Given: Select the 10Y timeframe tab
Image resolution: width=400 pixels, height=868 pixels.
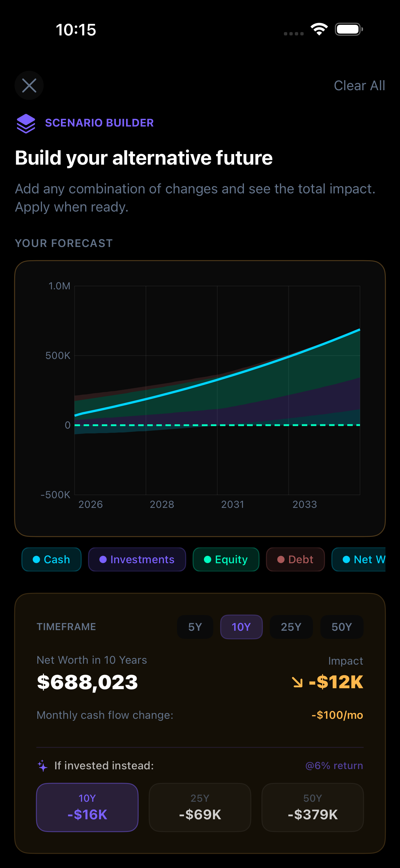Looking at the screenshot, I should tap(241, 627).
